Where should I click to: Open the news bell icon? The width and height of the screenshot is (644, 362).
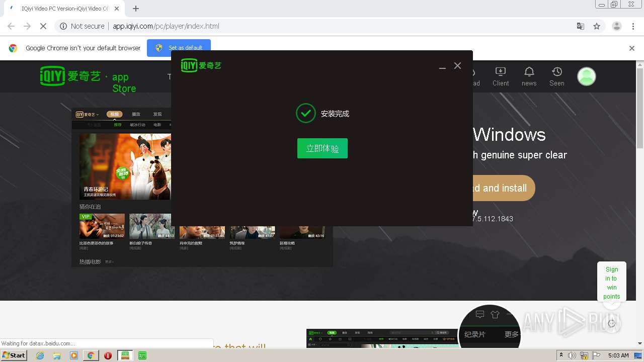[x=529, y=76]
